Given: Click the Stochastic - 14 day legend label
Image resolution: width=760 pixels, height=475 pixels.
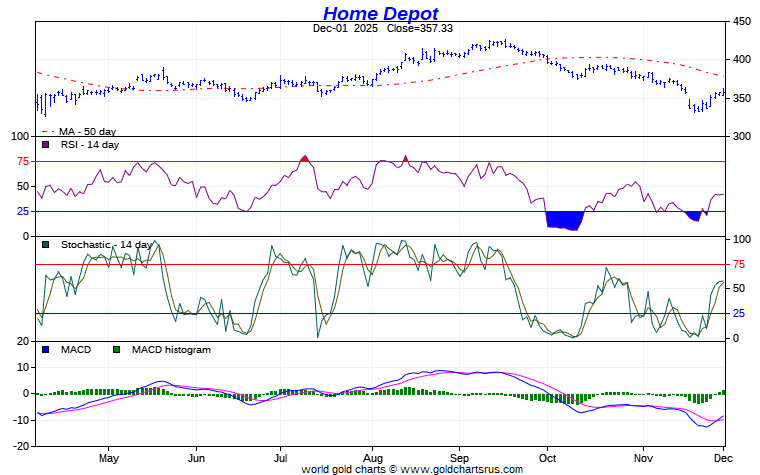Looking at the screenshot, I should coord(107,244).
